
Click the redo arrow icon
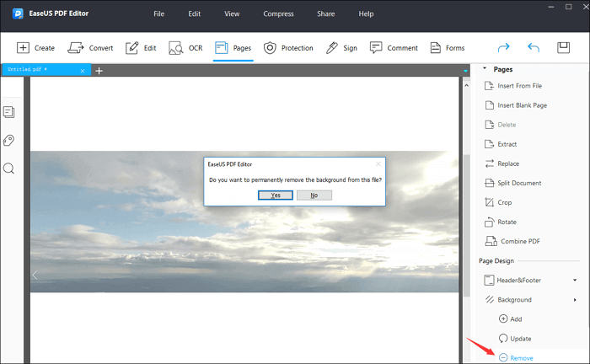tap(503, 47)
